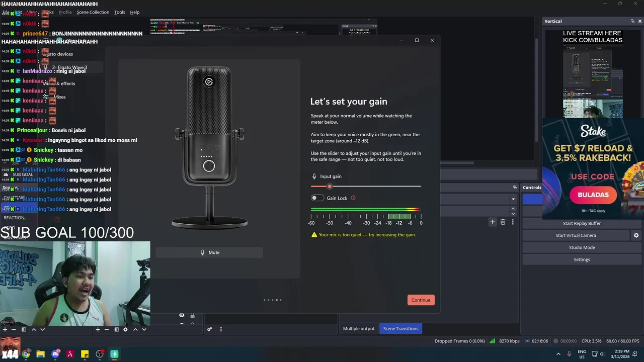Open the audio mixer three-dot menu

(x=220, y=329)
